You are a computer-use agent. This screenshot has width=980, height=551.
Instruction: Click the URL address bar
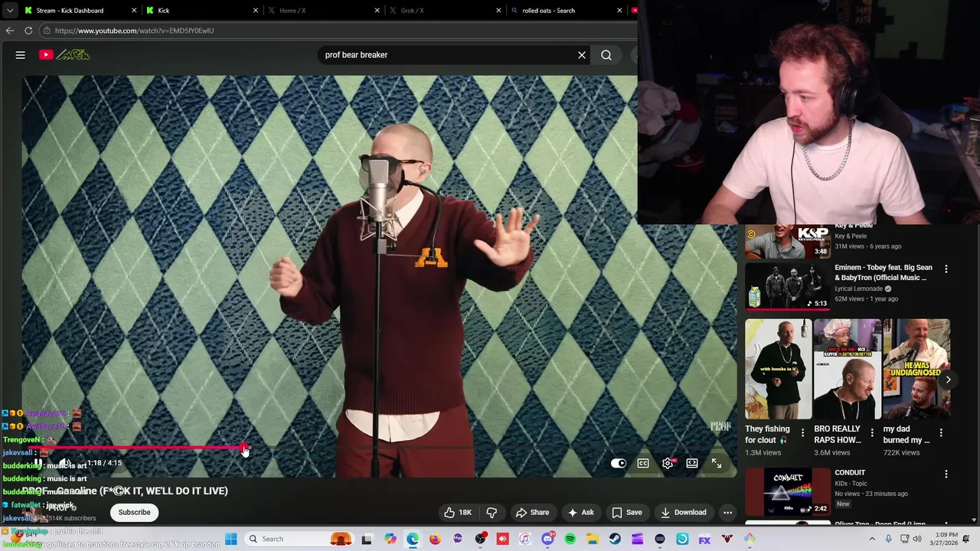click(337, 31)
